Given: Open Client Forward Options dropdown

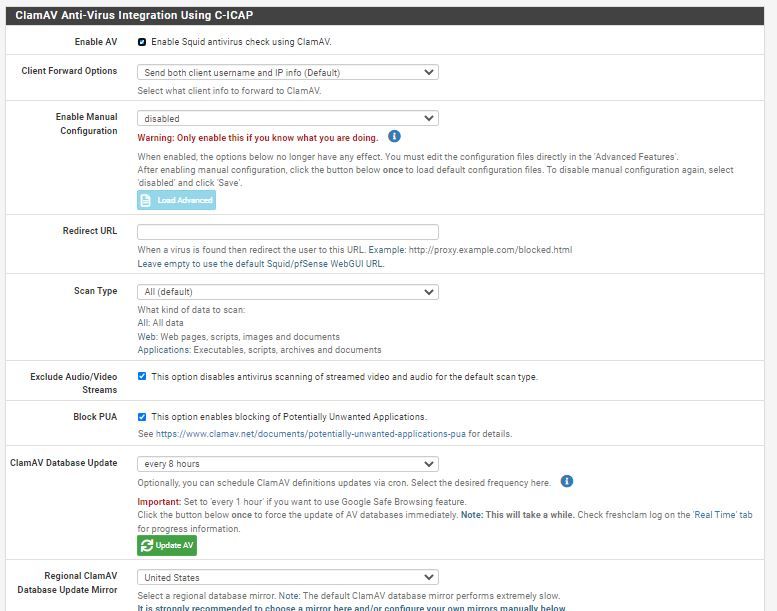Looking at the screenshot, I should (287, 72).
